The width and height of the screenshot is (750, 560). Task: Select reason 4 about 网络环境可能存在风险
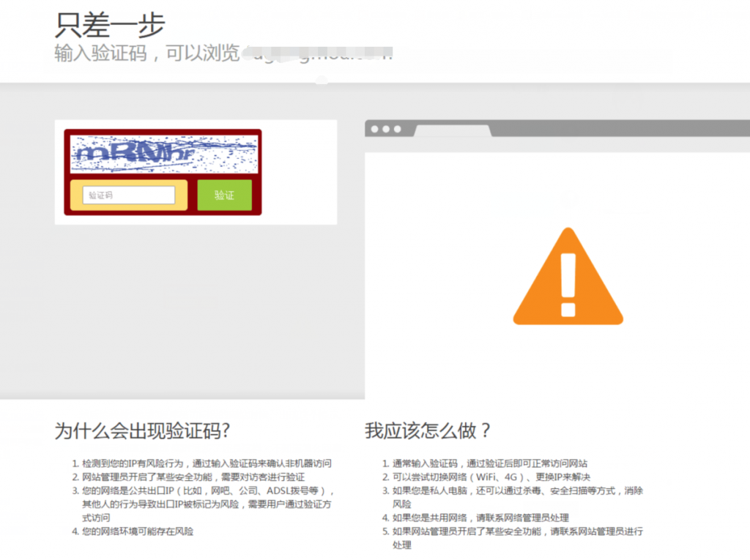138,531
